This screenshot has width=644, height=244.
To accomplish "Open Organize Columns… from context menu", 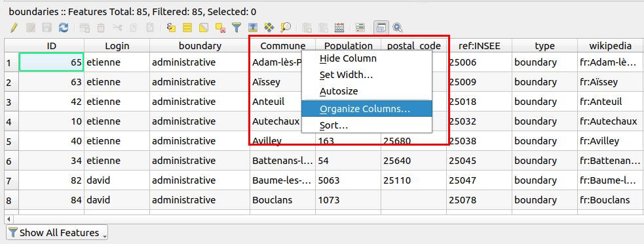I will 367,109.
